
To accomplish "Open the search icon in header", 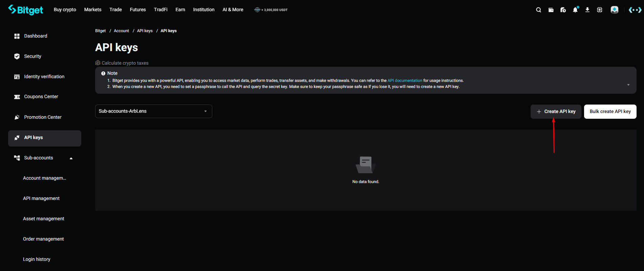I will coord(538,10).
